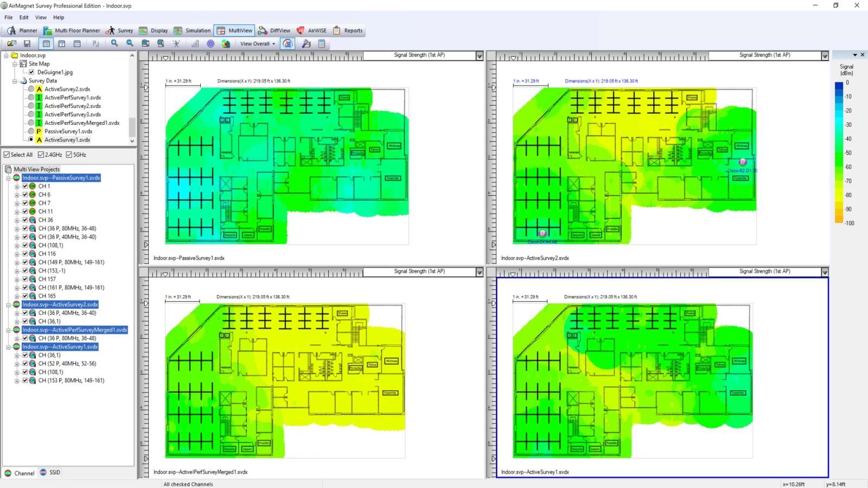Select the PassiveSurvey1.svdx radio button
868x488 pixels.
(x=31, y=131)
